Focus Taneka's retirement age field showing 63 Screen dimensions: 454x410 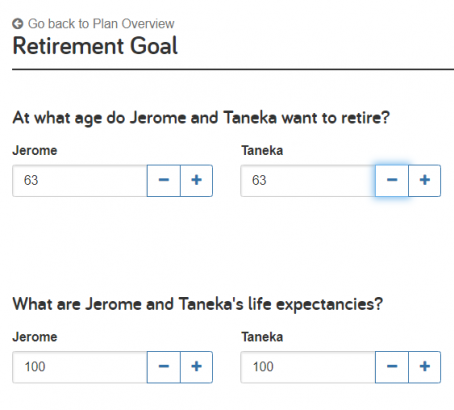(x=308, y=180)
